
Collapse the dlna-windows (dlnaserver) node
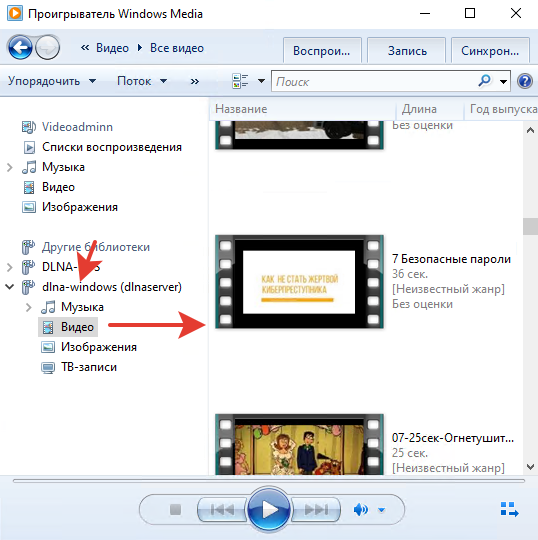coord(10,287)
